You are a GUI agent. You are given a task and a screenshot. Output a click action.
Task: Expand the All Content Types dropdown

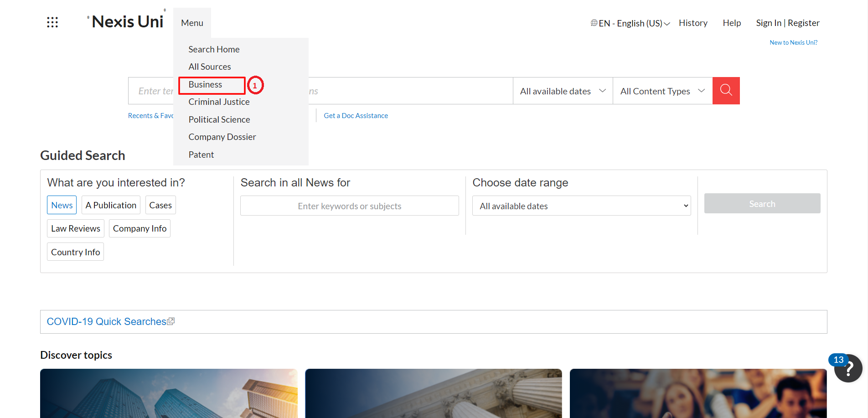[662, 91]
